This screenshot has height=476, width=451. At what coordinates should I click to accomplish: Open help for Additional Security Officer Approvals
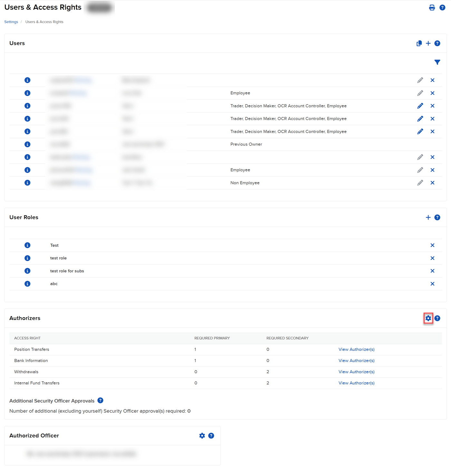(x=101, y=401)
